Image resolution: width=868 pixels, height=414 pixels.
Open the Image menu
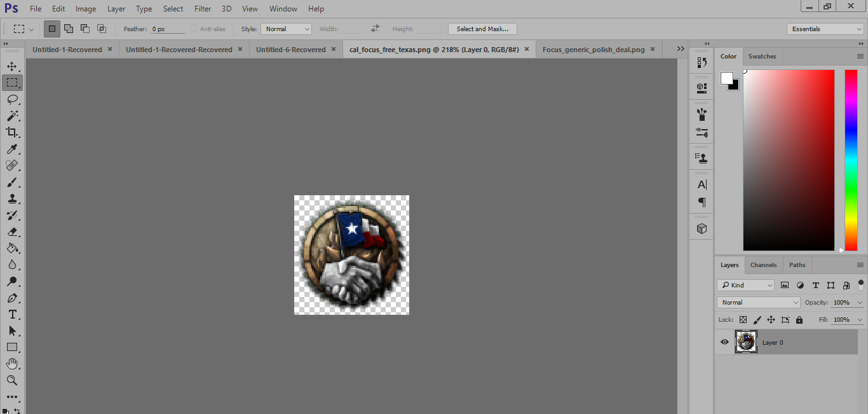tap(86, 9)
